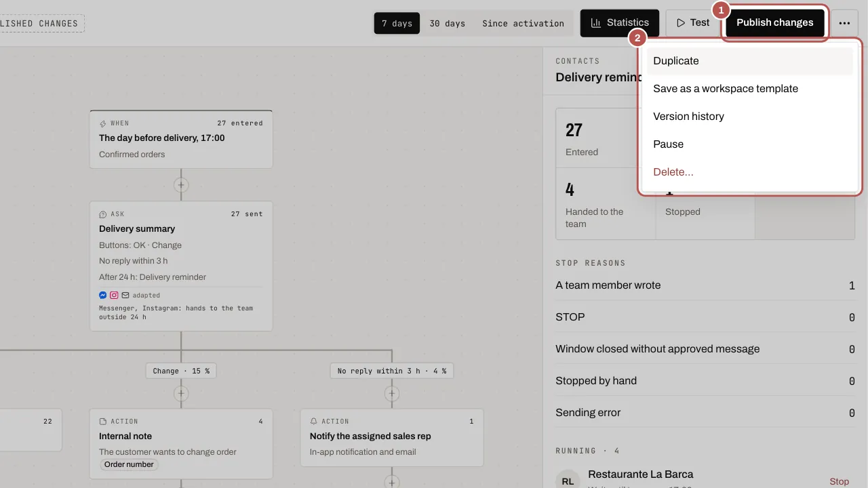Viewport: 868px width, 488px height.
Task: Click Publish changes
Action: 775,23
